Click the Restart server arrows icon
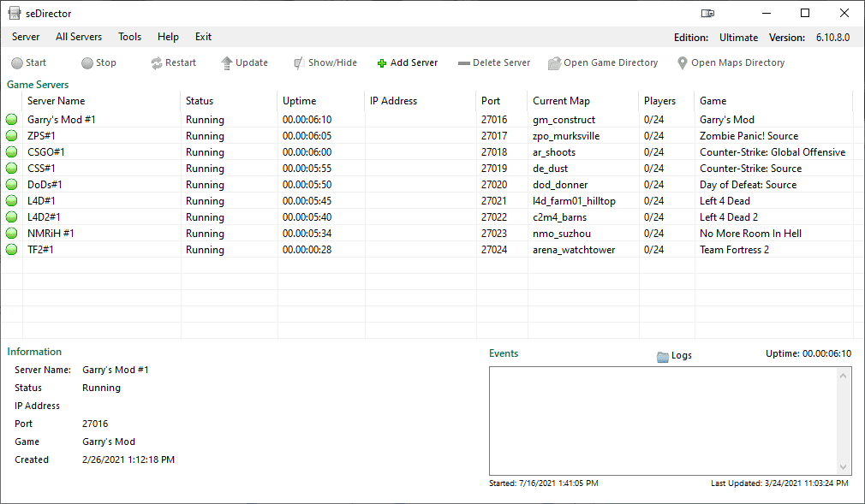This screenshot has width=865, height=504. click(x=157, y=62)
